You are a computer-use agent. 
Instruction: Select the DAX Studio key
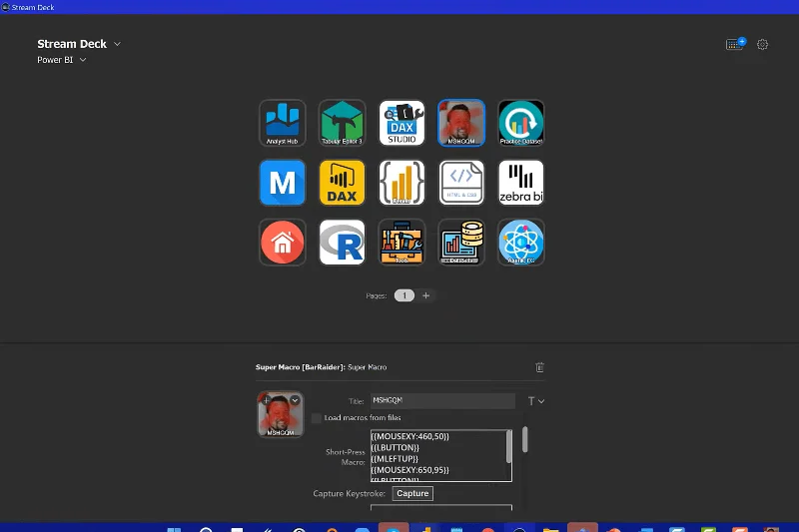click(401, 123)
